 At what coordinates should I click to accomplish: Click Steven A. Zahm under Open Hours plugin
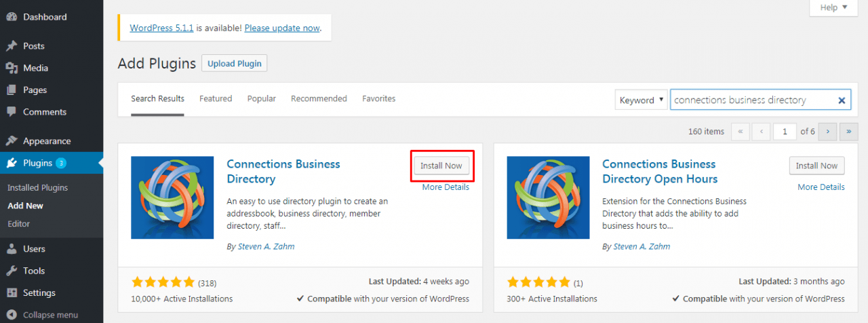pos(642,246)
